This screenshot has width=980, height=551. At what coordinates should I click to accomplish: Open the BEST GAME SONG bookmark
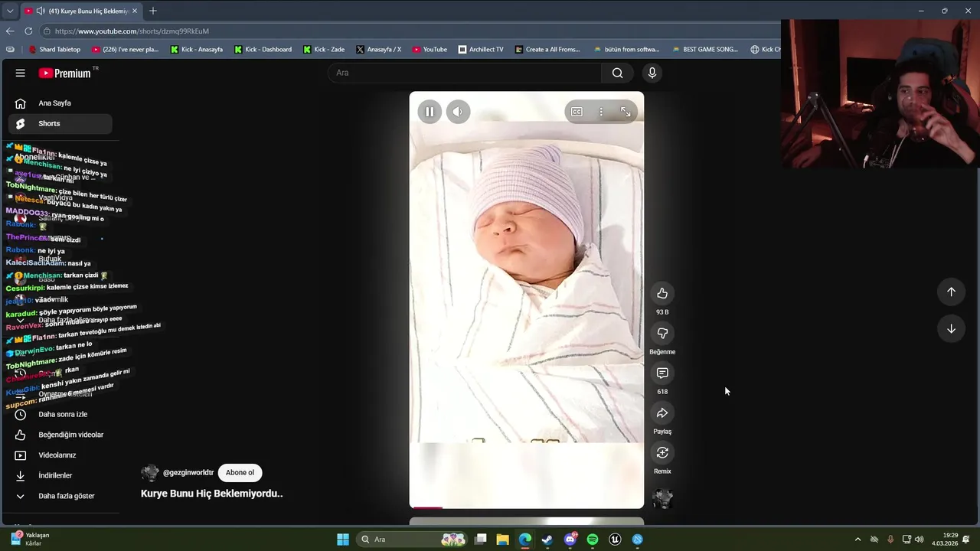coord(704,49)
